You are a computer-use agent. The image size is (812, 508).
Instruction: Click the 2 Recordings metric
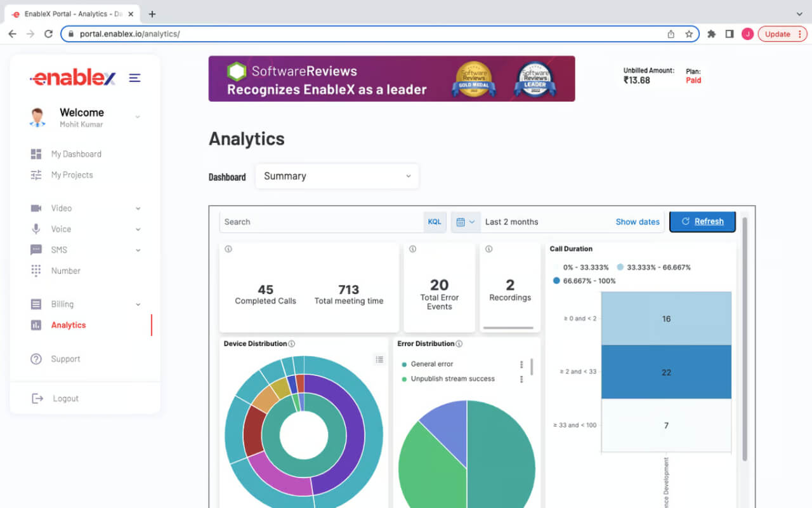pos(510,290)
